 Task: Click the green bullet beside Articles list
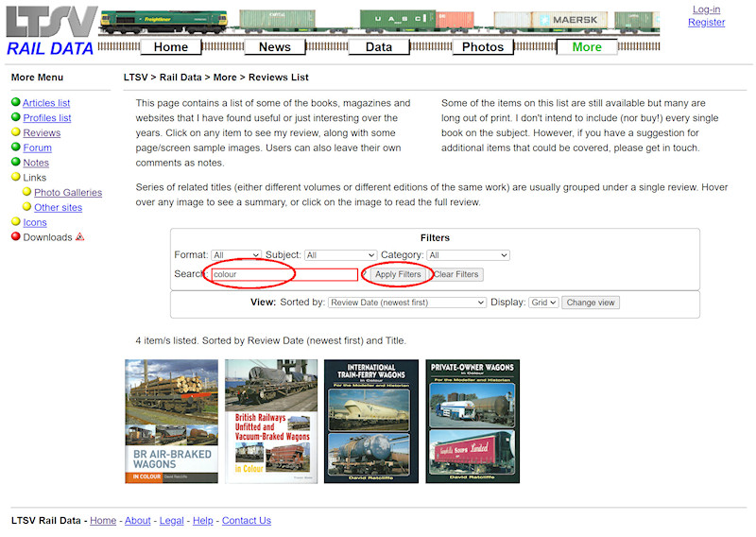click(16, 103)
